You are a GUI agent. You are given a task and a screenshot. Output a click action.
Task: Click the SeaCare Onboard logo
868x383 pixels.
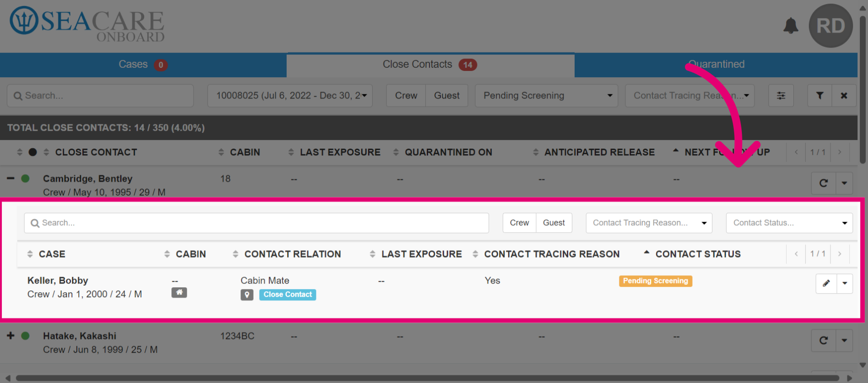point(87,24)
